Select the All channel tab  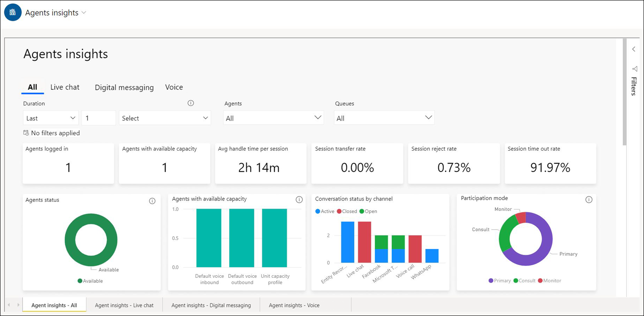pyautogui.click(x=33, y=87)
